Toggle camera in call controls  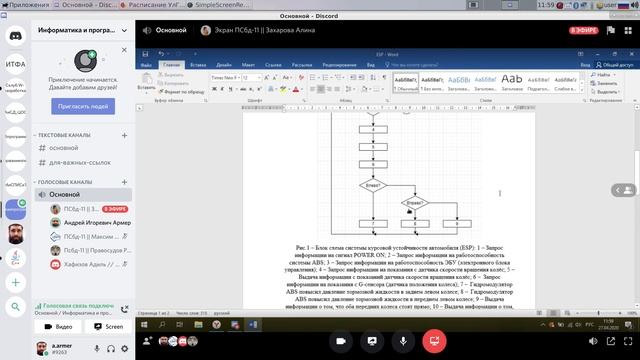tap(341, 341)
